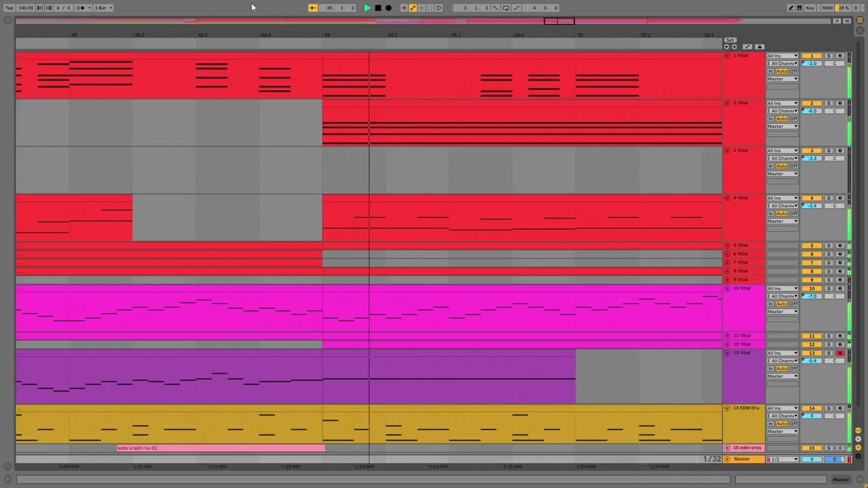Expand track 11 Vital
The height and width of the screenshot is (488, 868).
point(728,335)
